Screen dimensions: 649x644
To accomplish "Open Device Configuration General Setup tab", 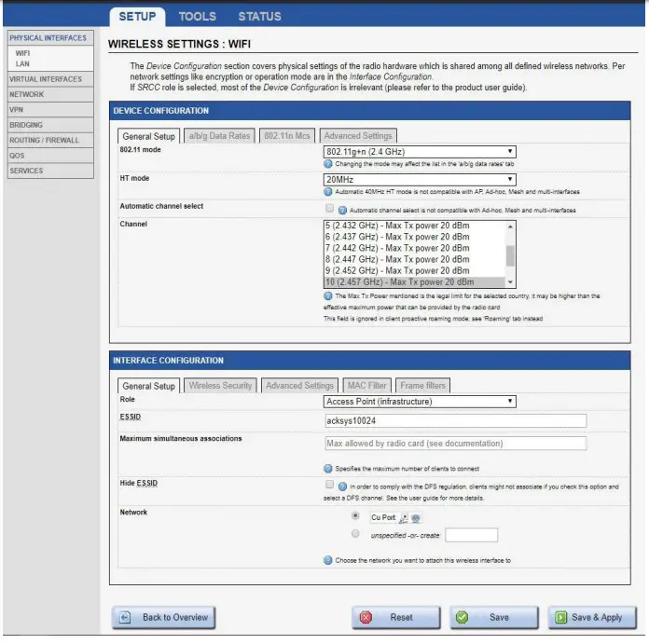I will coord(148,136).
